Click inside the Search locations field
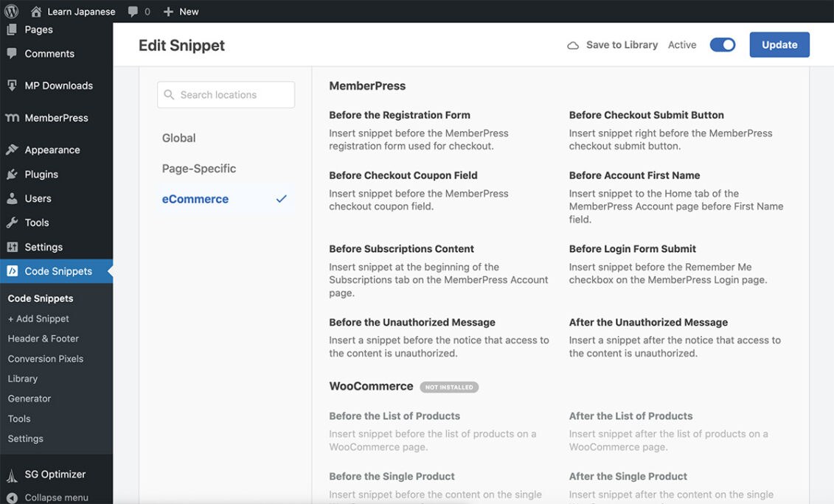This screenshot has height=504, width=834. [x=226, y=94]
